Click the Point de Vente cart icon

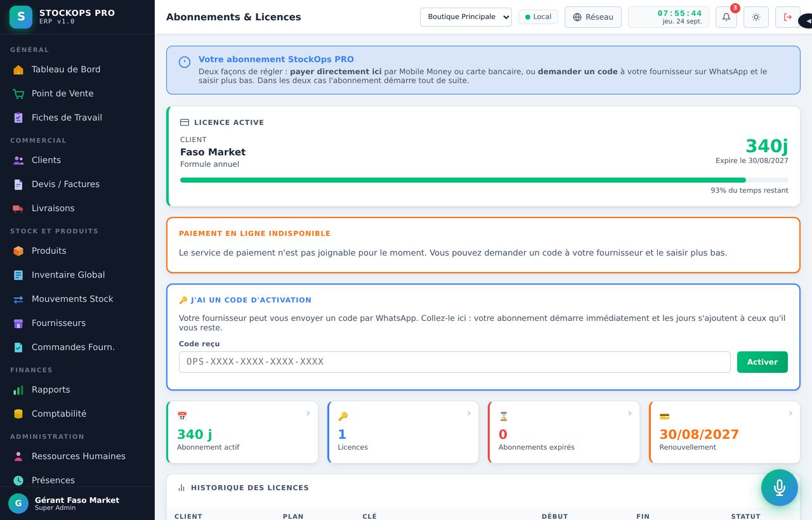point(18,94)
